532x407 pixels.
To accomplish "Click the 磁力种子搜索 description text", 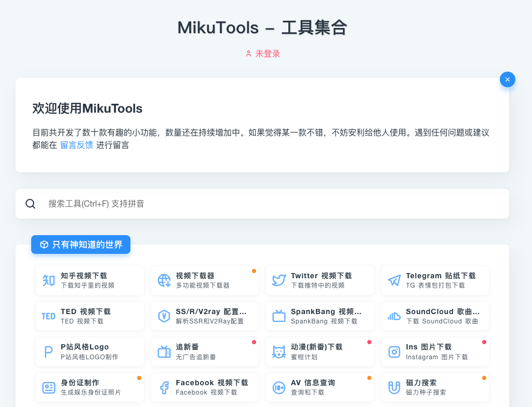I will (426, 392).
